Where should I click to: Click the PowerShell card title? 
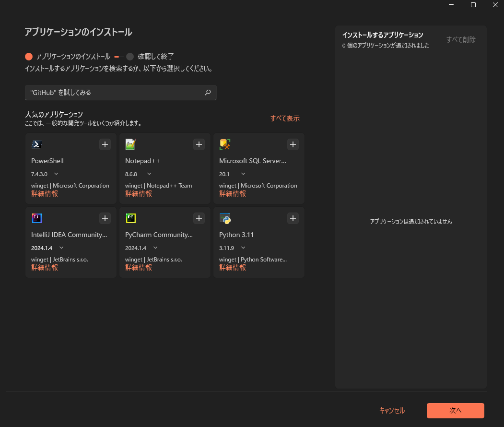[x=47, y=161]
